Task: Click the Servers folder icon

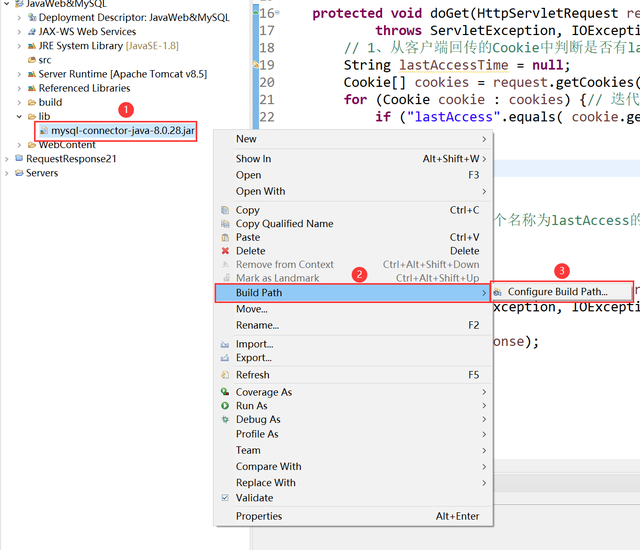Action: [x=19, y=173]
